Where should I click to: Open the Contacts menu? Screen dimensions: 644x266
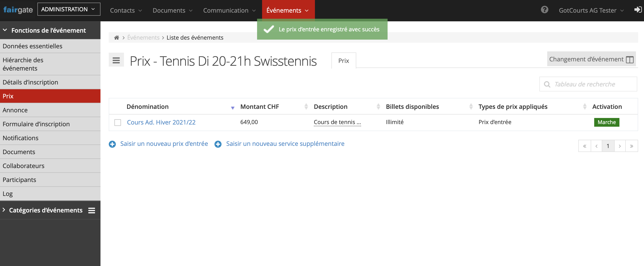[x=126, y=10]
